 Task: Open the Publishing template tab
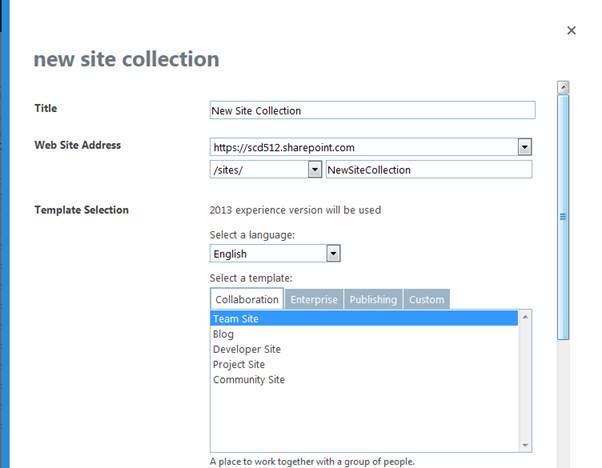click(373, 299)
